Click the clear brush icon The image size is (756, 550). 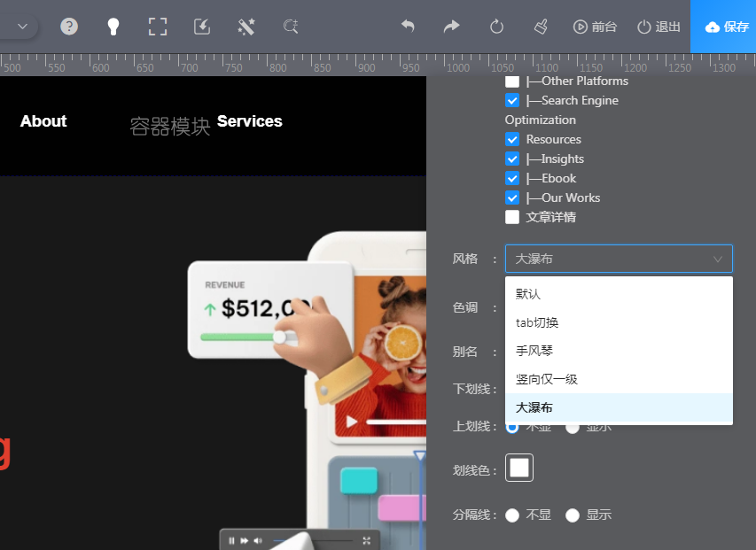click(x=541, y=27)
